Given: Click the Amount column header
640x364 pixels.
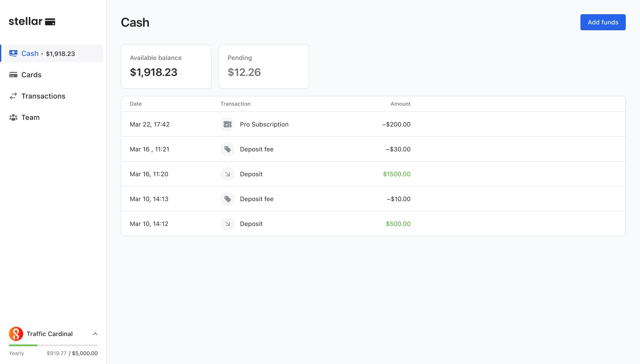Looking at the screenshot, I should [400, 104].
